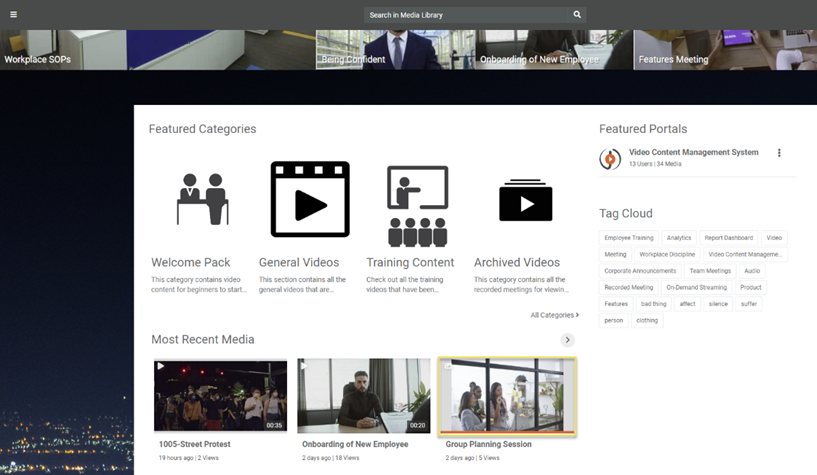This screenshot has height=475, width=817.
Task: Open the Welcome Pack category icon
Action: click(x=203, y=199)
